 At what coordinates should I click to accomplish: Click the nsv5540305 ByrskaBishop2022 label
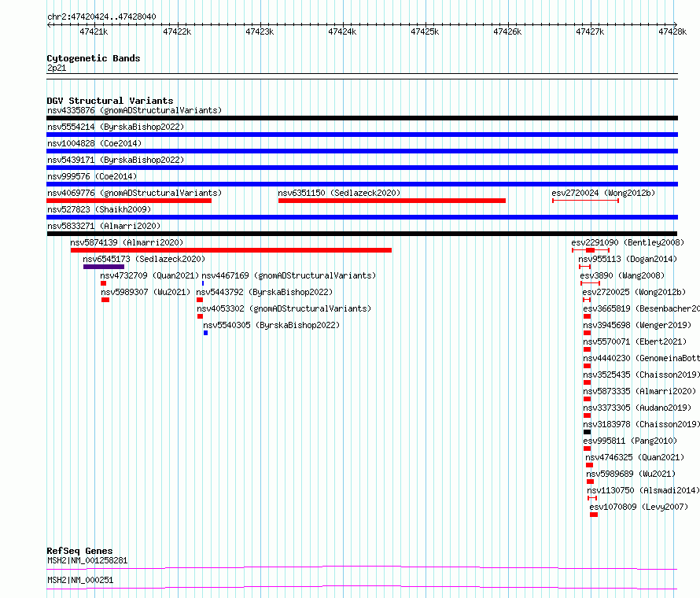pyautogui.click(x=271, y=325)
